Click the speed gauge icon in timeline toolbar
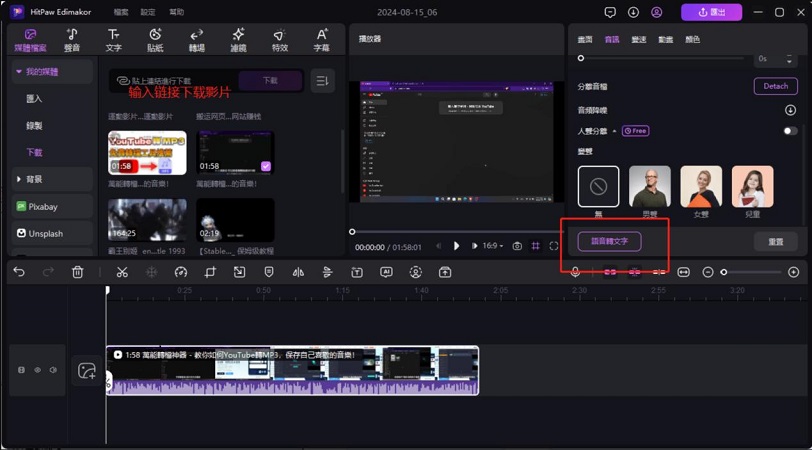This screenshot has width=812, height=450. (181, 272)
